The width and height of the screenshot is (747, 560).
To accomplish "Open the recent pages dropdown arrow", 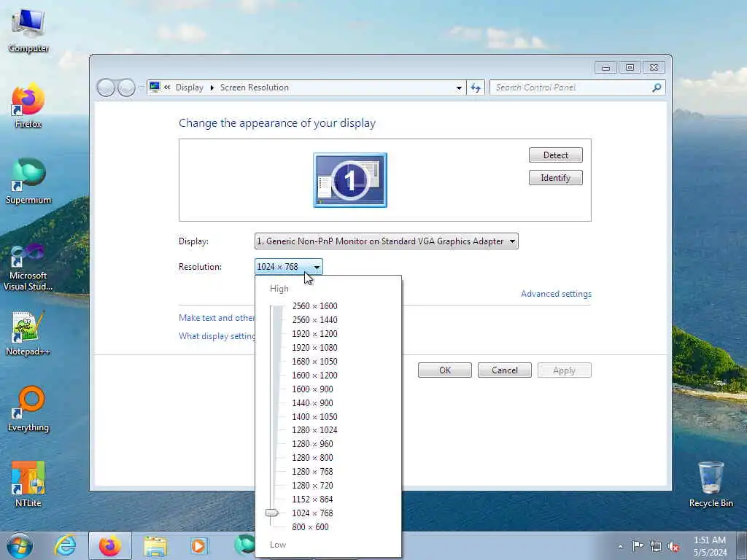I will tap(141, 87).
